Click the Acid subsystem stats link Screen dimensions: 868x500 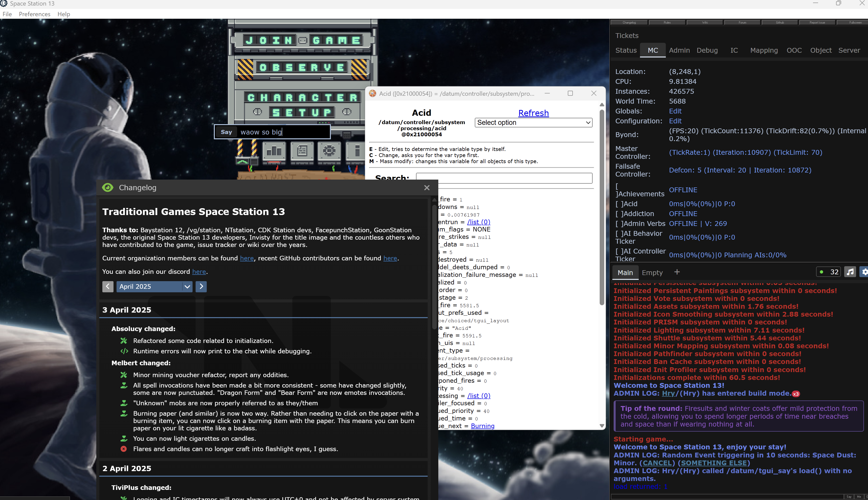pyautogui.click(x=702, y=204)
